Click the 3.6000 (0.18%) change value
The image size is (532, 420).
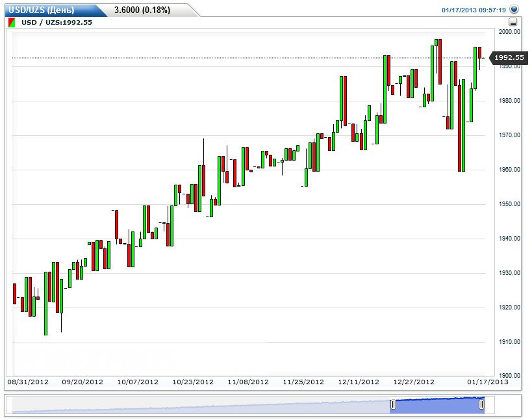click(142, 10)
